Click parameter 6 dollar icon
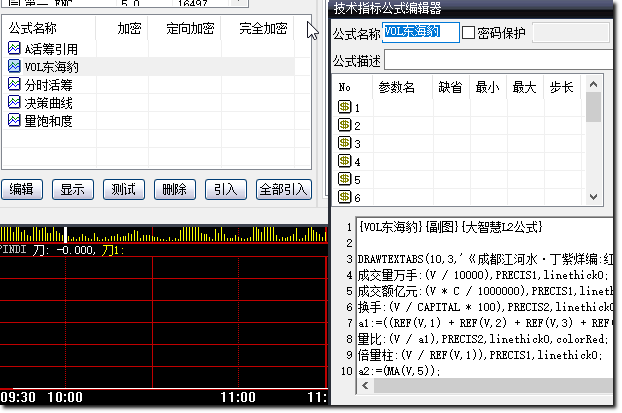 344,196
